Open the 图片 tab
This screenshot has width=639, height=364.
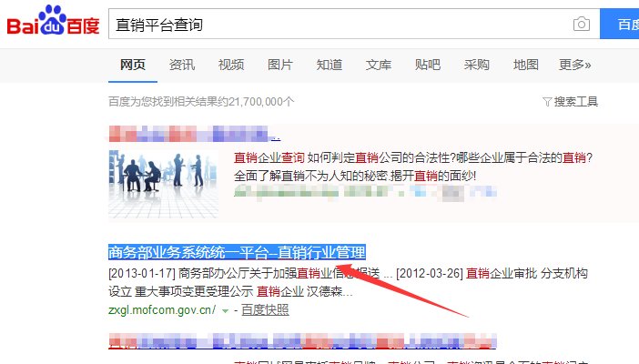pos(280,65)
